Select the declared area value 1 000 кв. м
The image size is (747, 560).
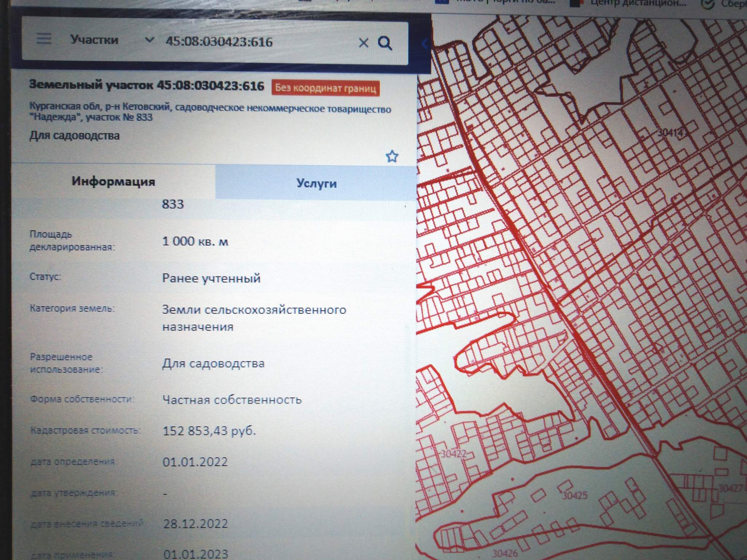(195, 241)
